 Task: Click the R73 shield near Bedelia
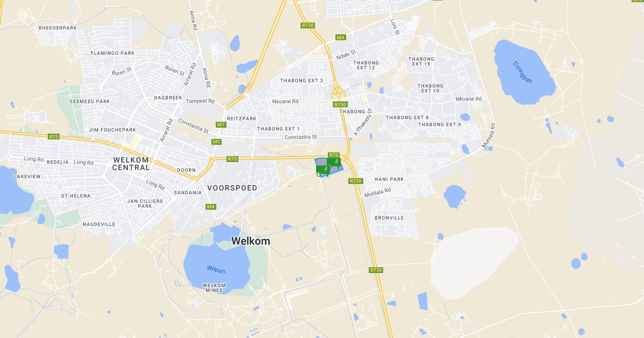[53, 137]
